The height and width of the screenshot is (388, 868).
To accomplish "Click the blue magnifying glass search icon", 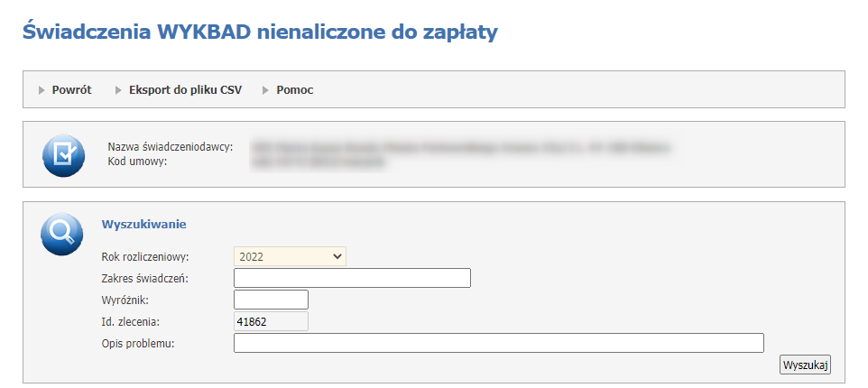I will pyautogui.click(x=63, y=234).
